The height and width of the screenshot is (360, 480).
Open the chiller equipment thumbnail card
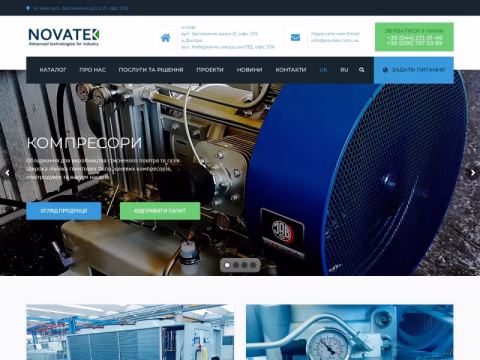[130, 332]
